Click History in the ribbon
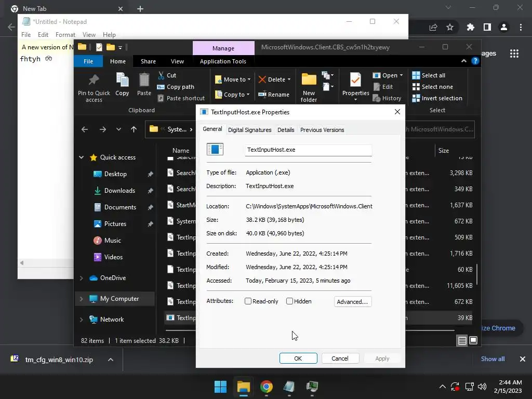This screenshot has height=399, width=532. (x=387, y=98)
